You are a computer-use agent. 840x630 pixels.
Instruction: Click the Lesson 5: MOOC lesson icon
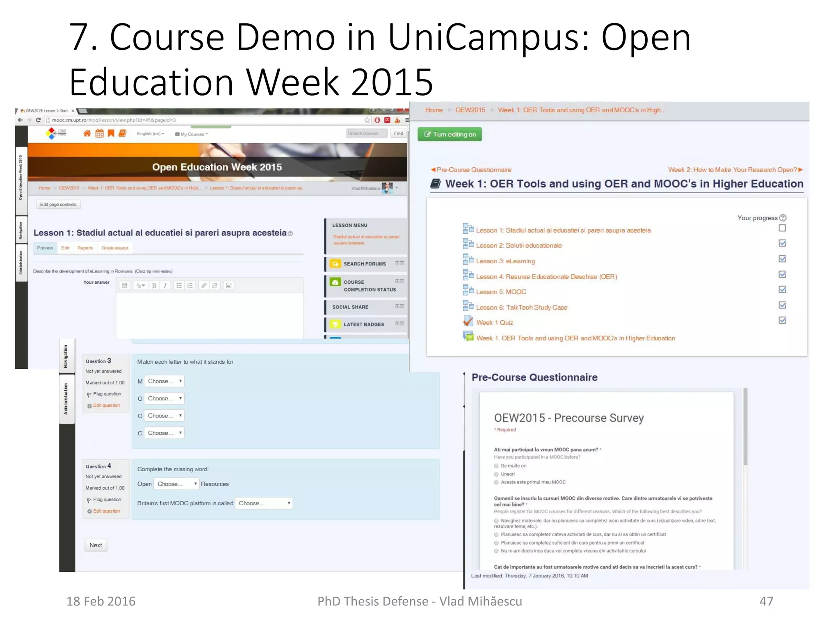coord(468,290)
